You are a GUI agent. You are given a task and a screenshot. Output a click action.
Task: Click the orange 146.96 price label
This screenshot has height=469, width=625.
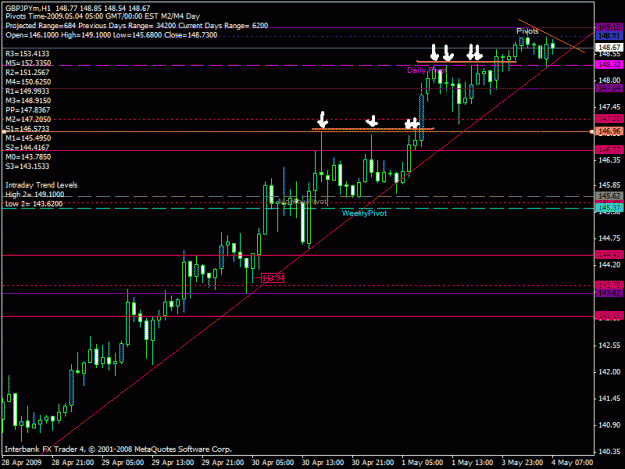click(609, 131)
